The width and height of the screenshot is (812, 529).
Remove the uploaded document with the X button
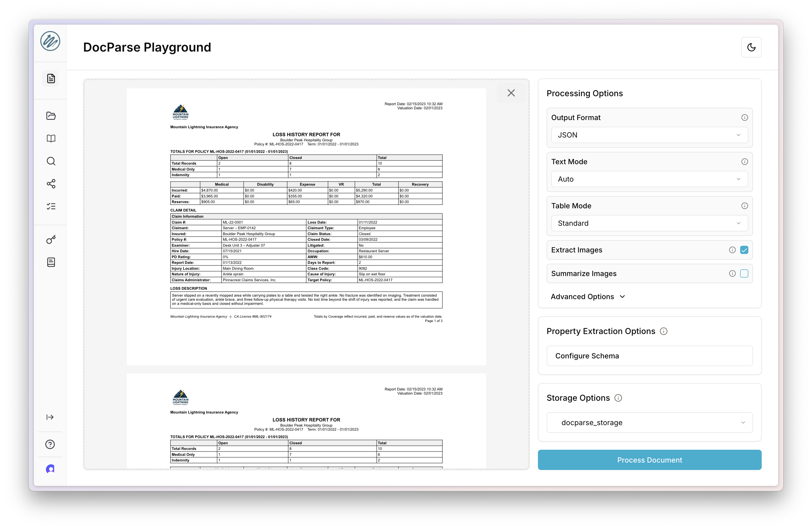tap(511, 93)
